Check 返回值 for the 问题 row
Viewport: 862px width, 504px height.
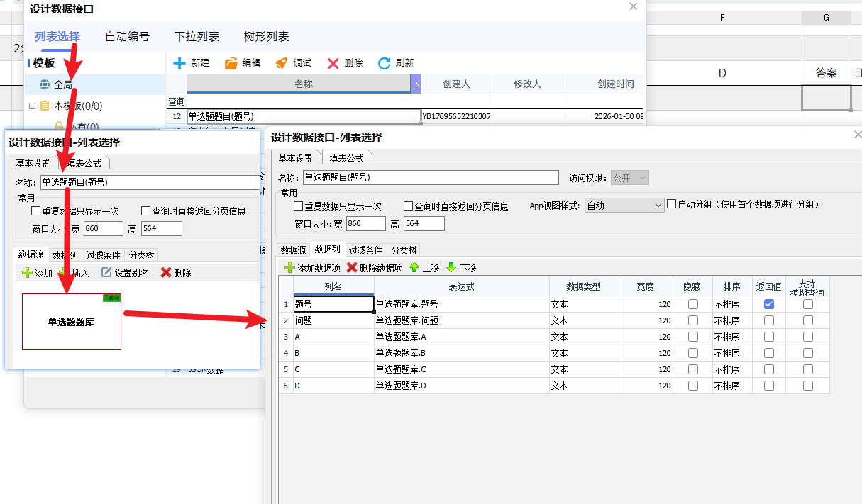coord(769,320)
